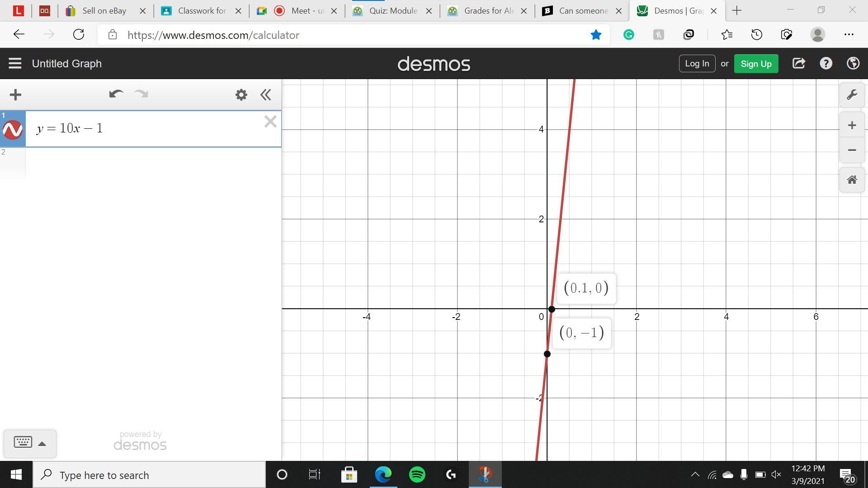
Task: Zoom in on the graph
Action: point(852,125)
